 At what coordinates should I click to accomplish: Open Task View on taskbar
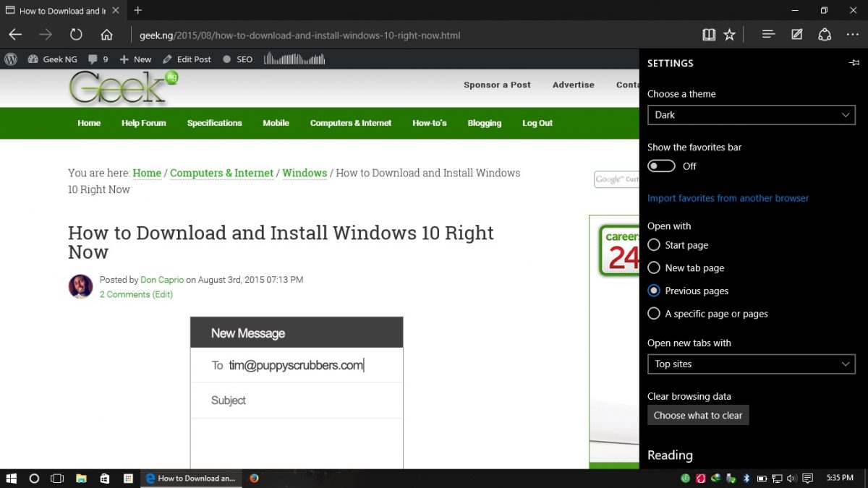point(57,478)
